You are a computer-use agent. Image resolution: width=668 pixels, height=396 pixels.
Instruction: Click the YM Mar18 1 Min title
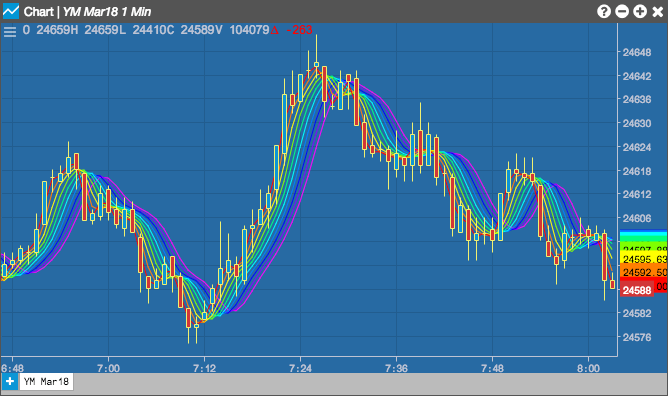click(107, 11)
